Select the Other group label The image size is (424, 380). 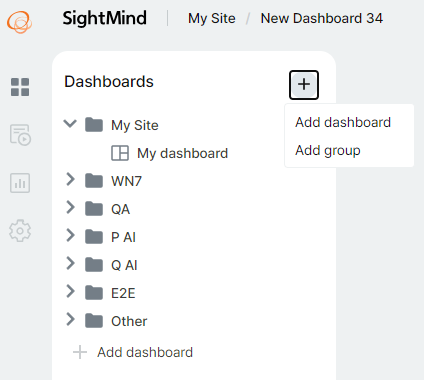129,321
